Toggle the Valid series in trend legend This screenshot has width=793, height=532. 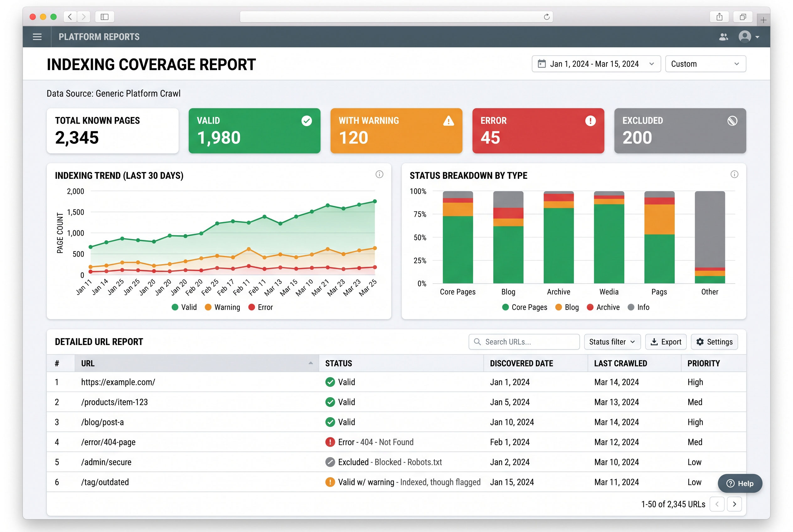tap(184, 307)
